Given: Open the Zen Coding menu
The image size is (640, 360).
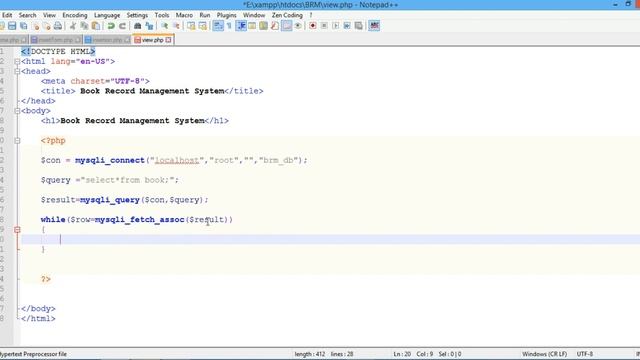Looking at the screenshot, I should pyautogui.click(x=287, y=15).
